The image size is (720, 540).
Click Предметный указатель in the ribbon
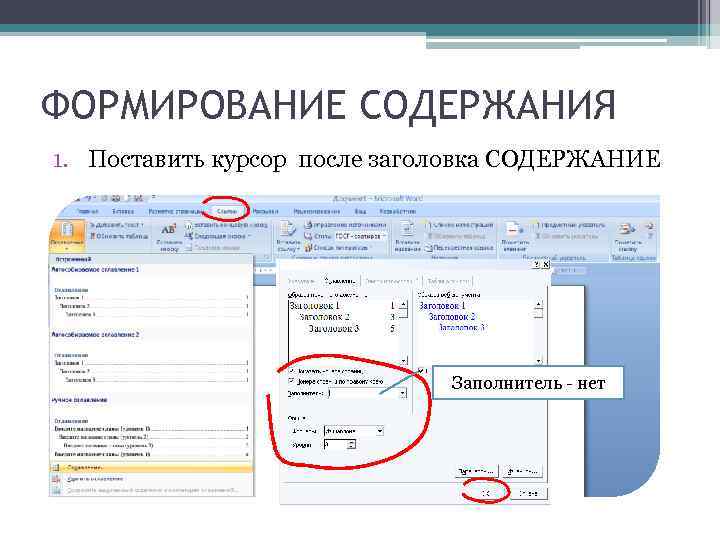coord(569,225)
